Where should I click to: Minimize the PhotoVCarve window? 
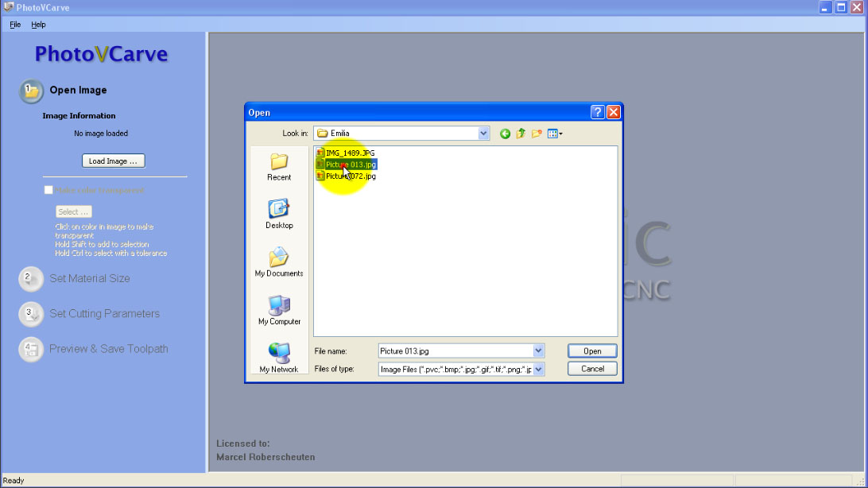coord(825,7)
